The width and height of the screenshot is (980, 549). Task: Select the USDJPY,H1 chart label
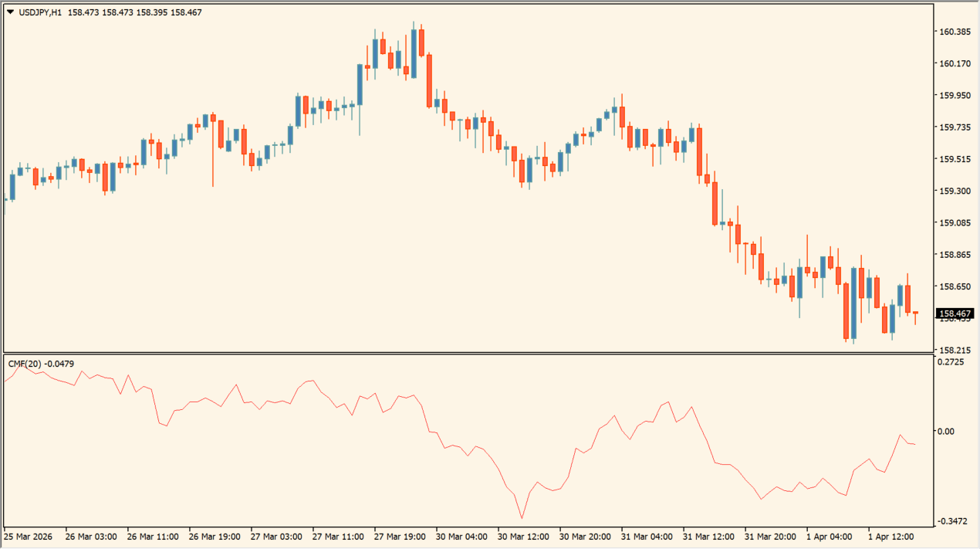click(x=42, y=12)
